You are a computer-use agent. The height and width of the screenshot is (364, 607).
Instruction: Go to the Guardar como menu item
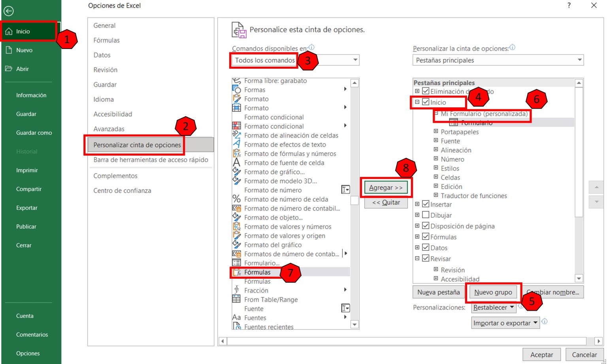point(34,133)
